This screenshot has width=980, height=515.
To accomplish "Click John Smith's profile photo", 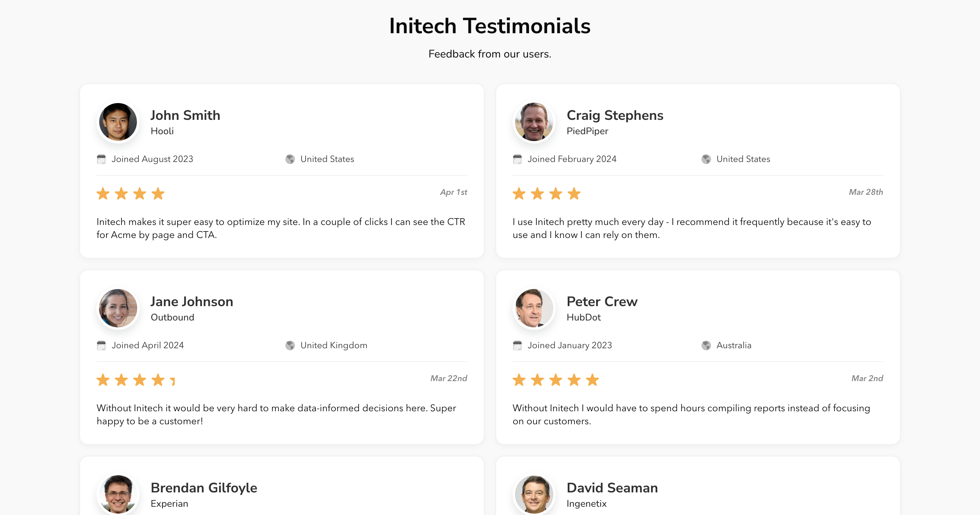I will tap(118, 122).
